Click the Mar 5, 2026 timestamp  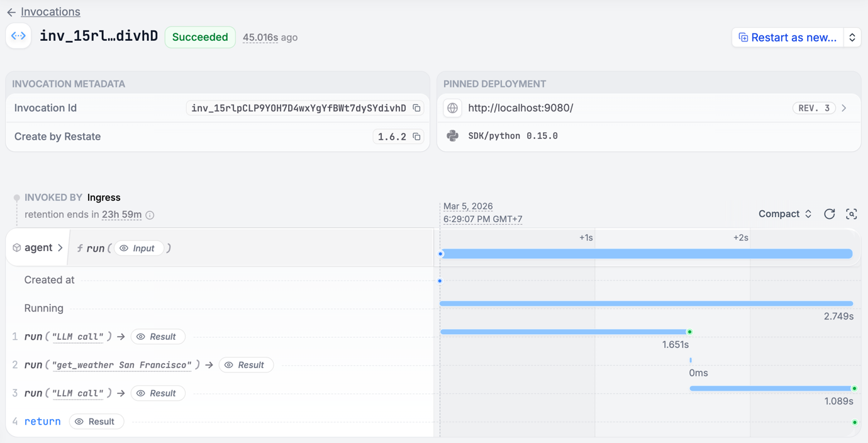click(468, 206)
